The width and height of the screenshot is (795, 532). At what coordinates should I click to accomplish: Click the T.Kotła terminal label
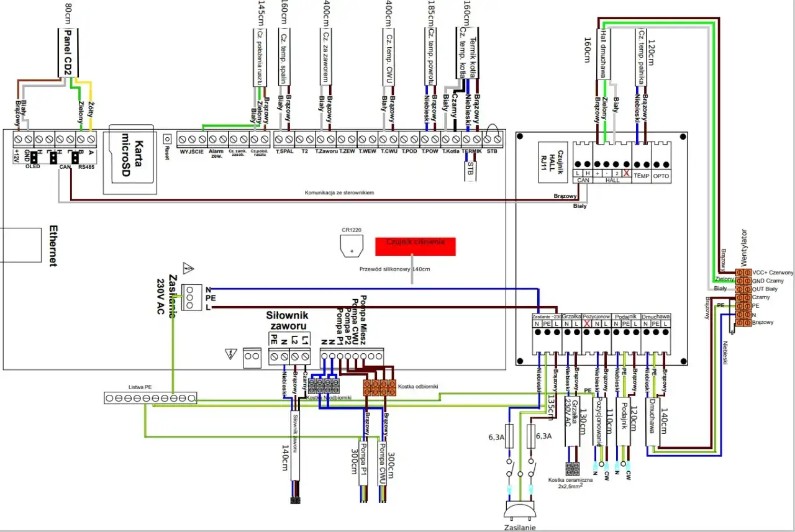451,151
